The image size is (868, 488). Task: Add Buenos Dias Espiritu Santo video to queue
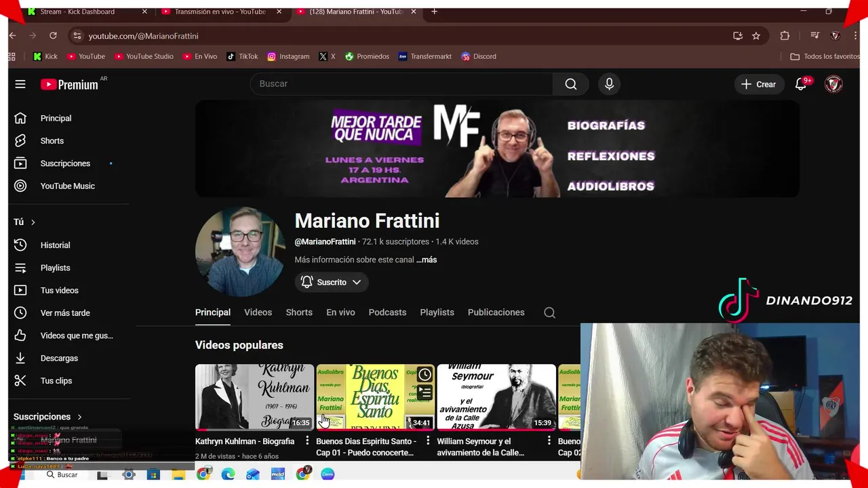tap(425, 392)
